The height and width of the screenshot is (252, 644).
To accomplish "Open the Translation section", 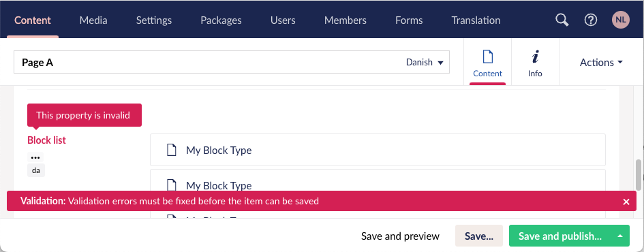I will tap(476, 20).
